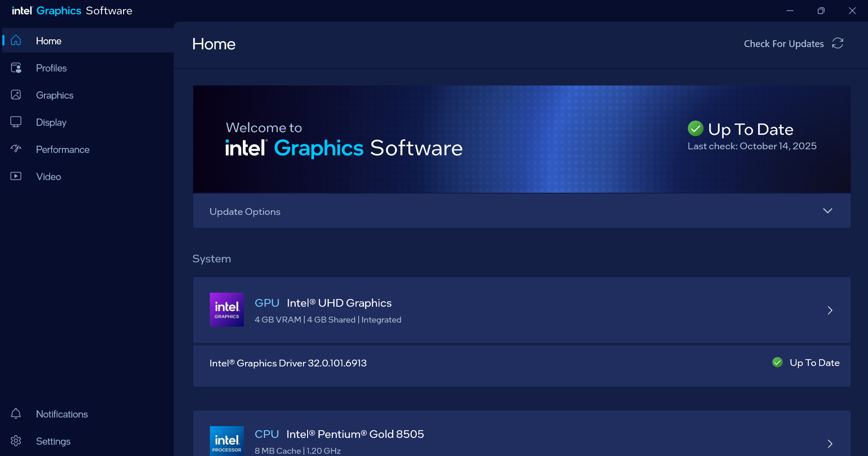Open CPU details via right chevron
Screen dimensions: 868x456
pyautogui.click(x=830, y=444)
